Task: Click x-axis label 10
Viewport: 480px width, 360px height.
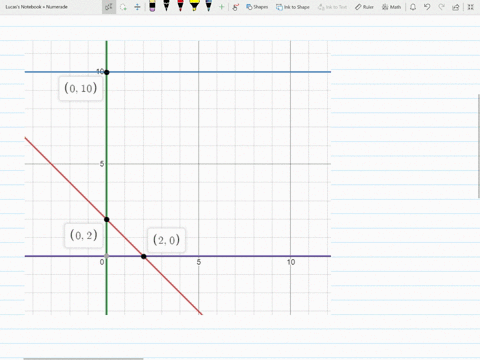Action: tap(291, 262)
